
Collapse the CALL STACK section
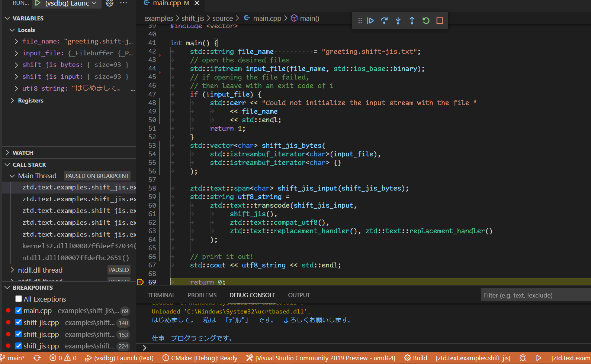point(7,165)
